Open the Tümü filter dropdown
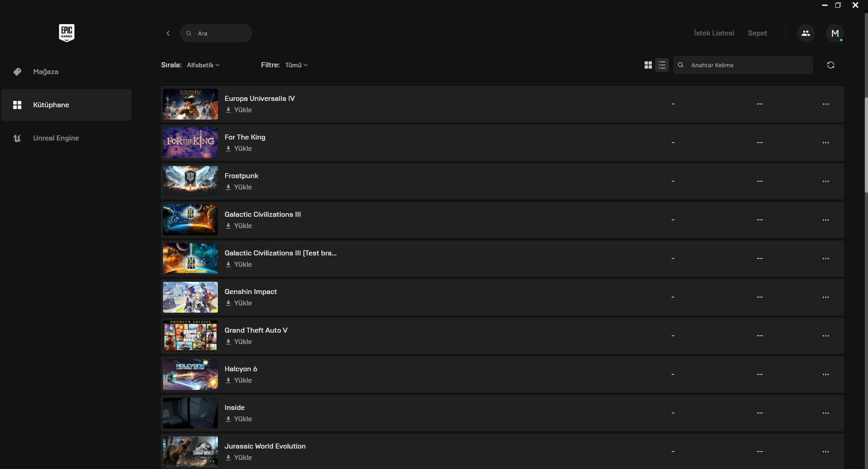The width and height of the screenshot is (868, 469). pos(296,65)
